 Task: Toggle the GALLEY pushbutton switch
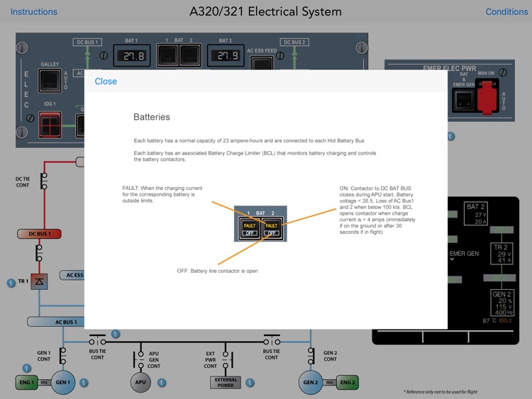50,81
